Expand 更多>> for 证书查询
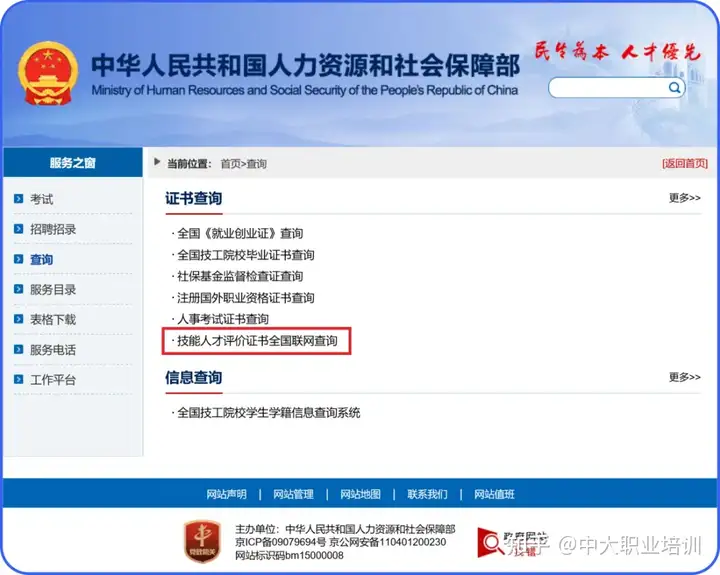 (685, 197)
